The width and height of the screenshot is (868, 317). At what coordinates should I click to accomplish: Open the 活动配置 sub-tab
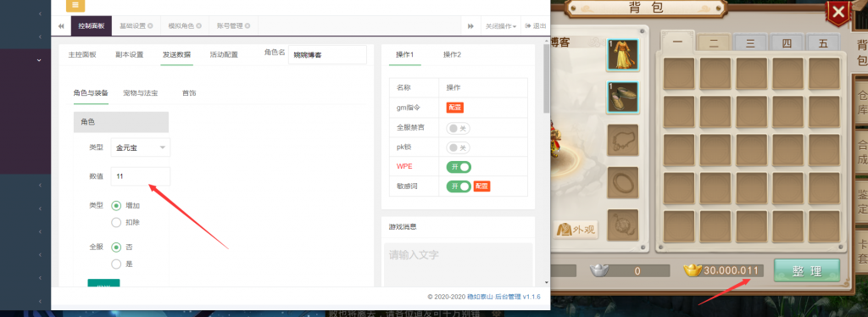[224, 55]
